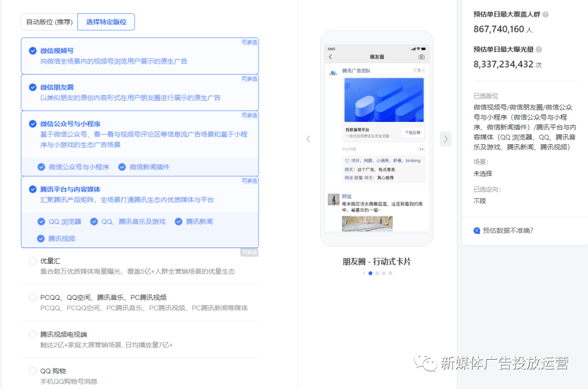Uncheck the 腾讯平台与内容媒体 placement
Screen dimensions: 588x389
(x=33, y=189)
